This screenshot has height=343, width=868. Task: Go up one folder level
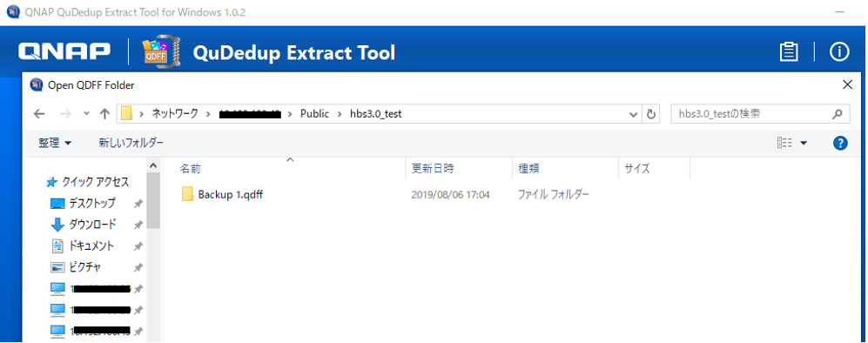coord(104,114)
